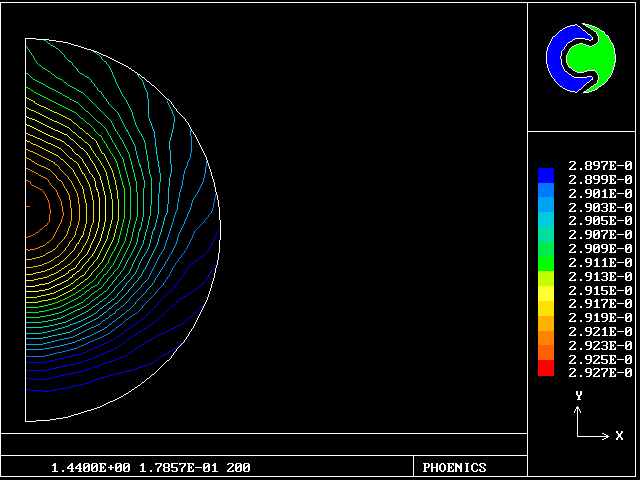Click the PHOENICS label in status bar
The width and height of the screenshot is (640, 480).
point(454,467)
